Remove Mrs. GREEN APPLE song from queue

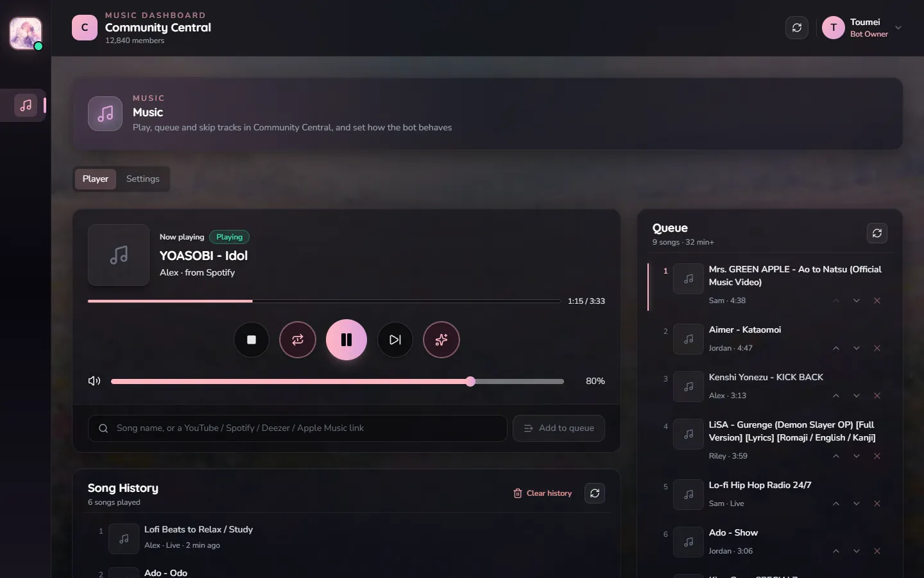(x=877, y=301)
